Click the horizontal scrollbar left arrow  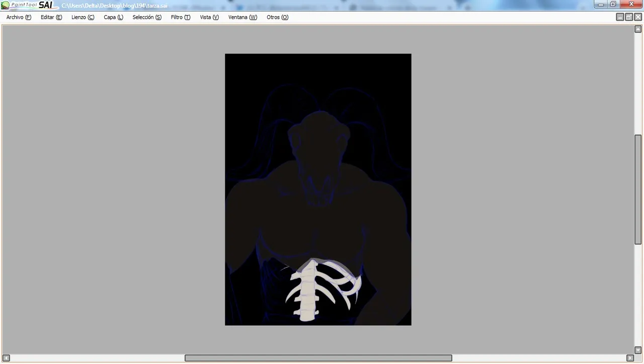tap(7, 358)
